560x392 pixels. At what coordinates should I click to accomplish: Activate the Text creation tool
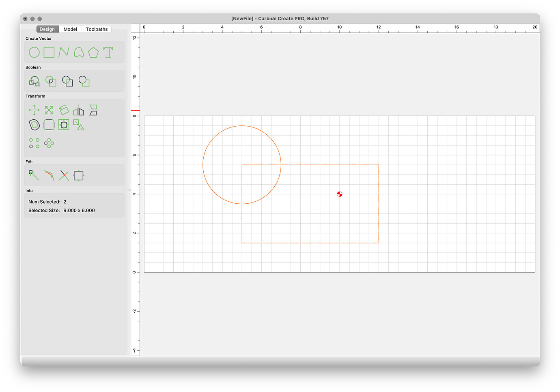click(x=108, y=52)
